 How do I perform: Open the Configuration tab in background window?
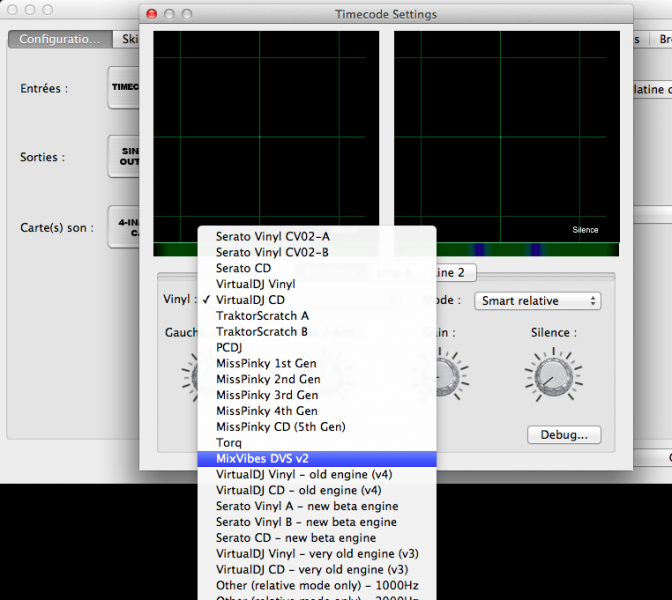click(59, 39)
